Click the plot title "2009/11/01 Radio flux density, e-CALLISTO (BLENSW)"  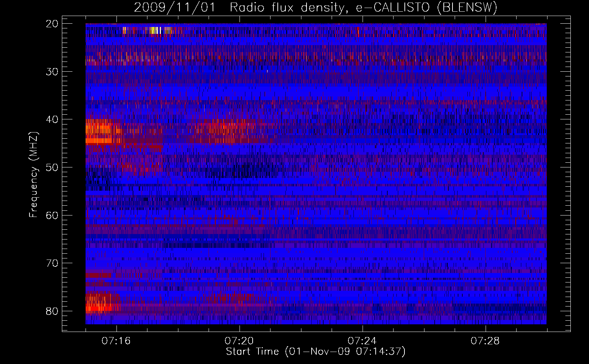coord(316,7)
